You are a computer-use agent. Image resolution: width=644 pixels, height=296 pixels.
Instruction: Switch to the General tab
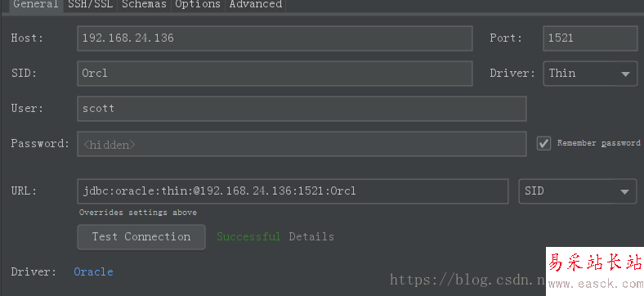[x=36, y=5]
